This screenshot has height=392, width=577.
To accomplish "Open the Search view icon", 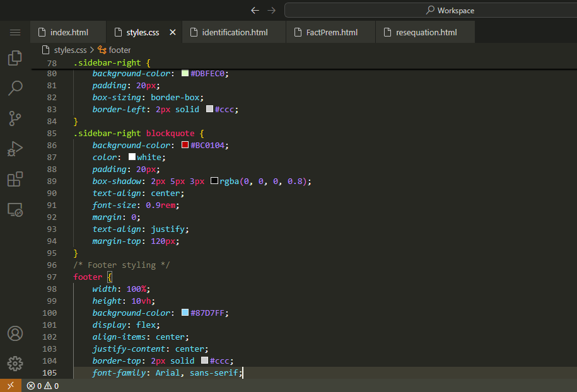I will pyautogui.click(x=15, y=88).
